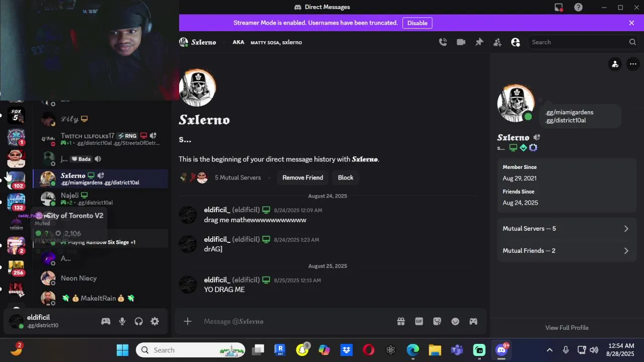This screenshot has height=362, width=644.
Task: Open the gift Nitro icon
Action: (x=401, y=321)
